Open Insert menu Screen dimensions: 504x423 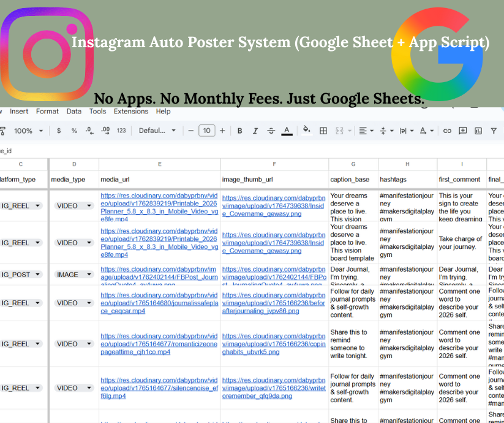19,112
